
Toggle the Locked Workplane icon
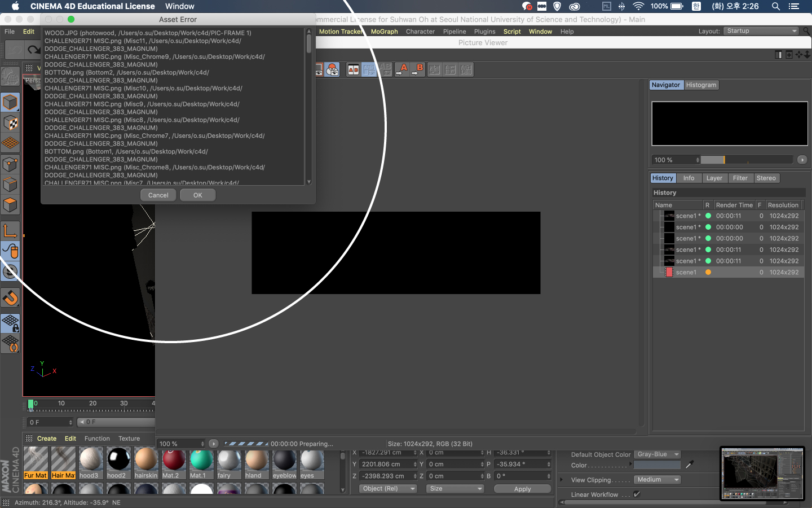(x=10, y=323)
